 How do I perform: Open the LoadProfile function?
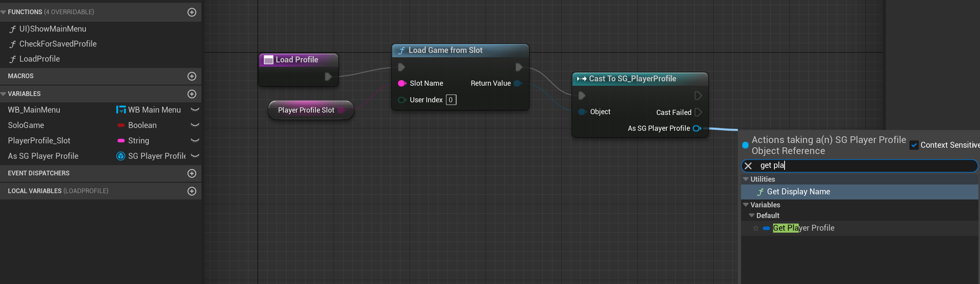(x=40, y=59)
